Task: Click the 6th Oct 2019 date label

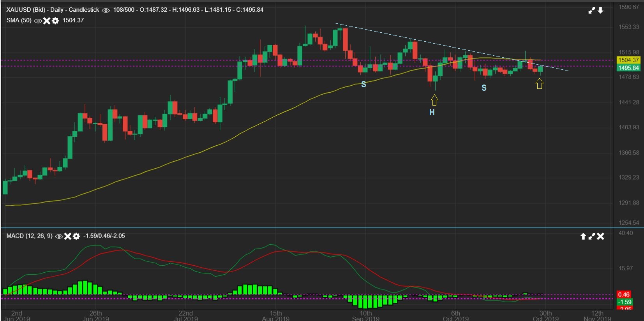Action: 456,316
